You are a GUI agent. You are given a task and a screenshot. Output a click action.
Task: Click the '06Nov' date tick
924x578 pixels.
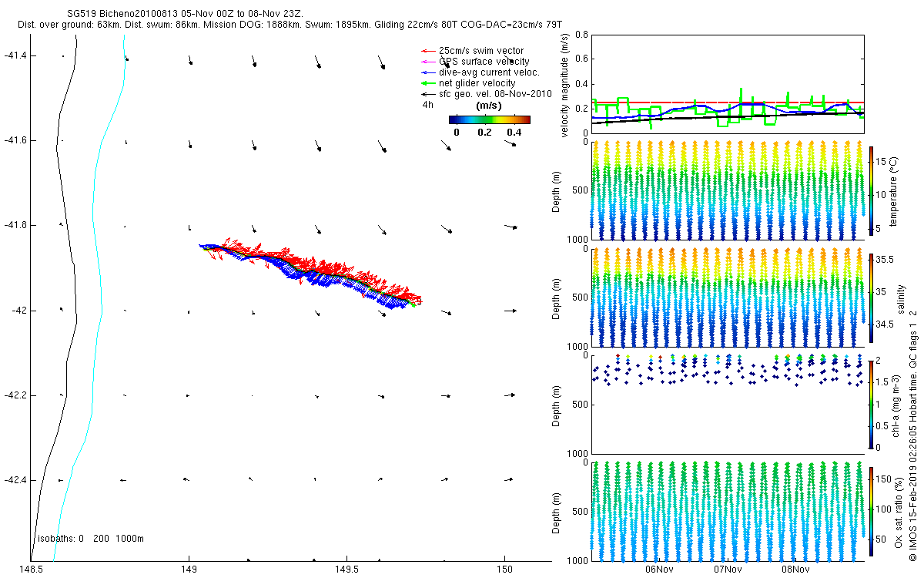(660, 570)
